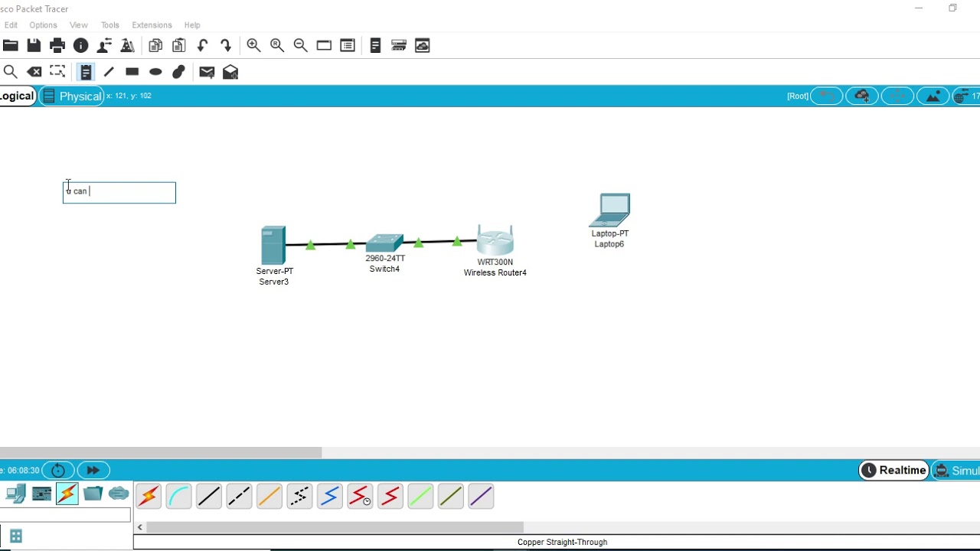This screenshot has height=551, width=980.
Task: Select the End Devices category icon
Action: tap(15, 494)
